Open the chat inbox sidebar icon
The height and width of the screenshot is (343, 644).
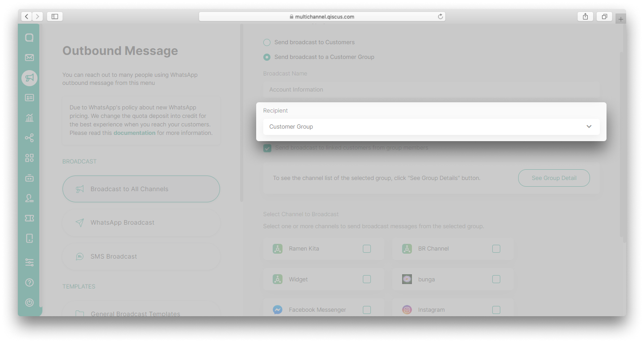[29, 38]
